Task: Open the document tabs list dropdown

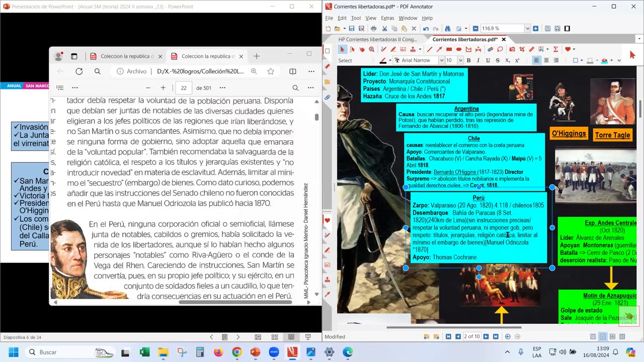Action: [x=638, y=39]
